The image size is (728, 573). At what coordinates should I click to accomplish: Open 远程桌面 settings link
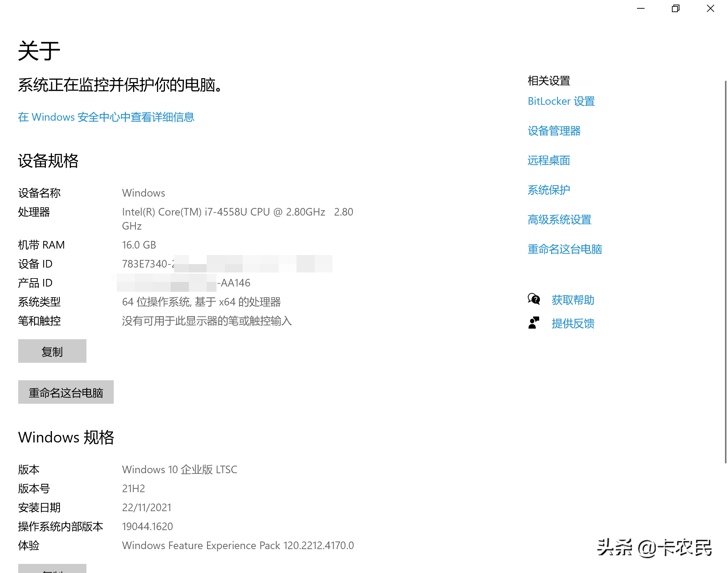point(549,161)
